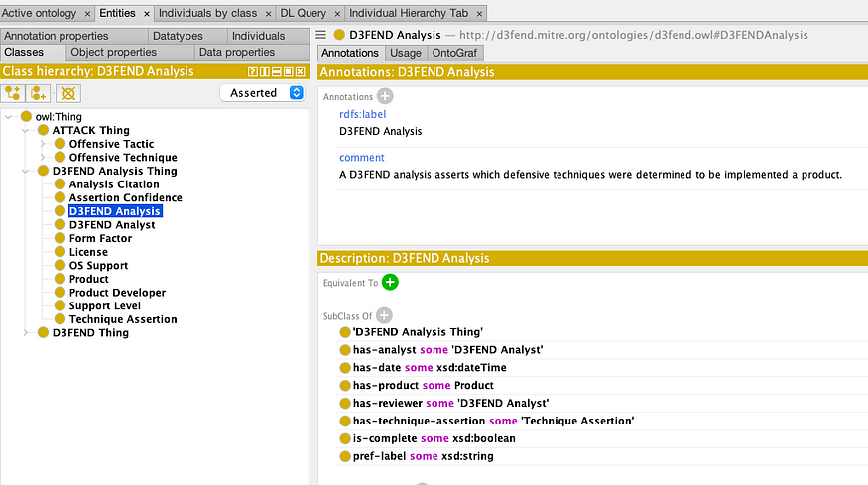Expand the Offensive Tactic node
Viewport: 868px width, 485px height.
point(42,144)
